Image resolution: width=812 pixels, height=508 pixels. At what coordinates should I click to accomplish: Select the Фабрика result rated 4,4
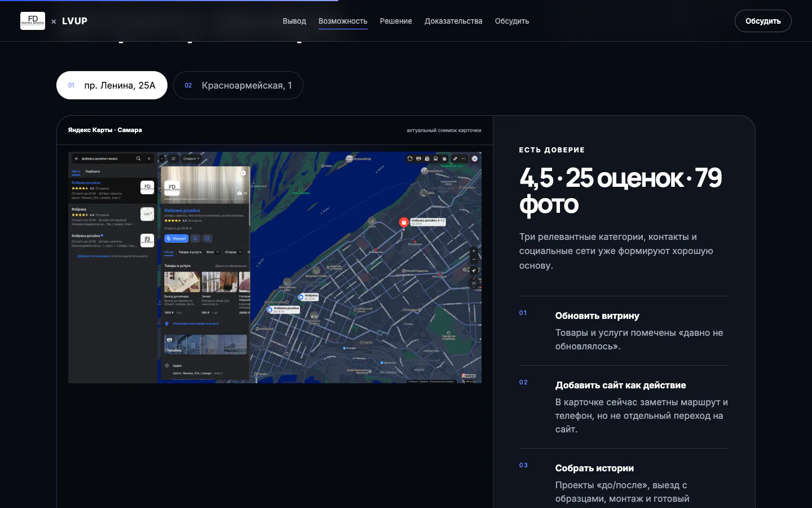point(113,217)
